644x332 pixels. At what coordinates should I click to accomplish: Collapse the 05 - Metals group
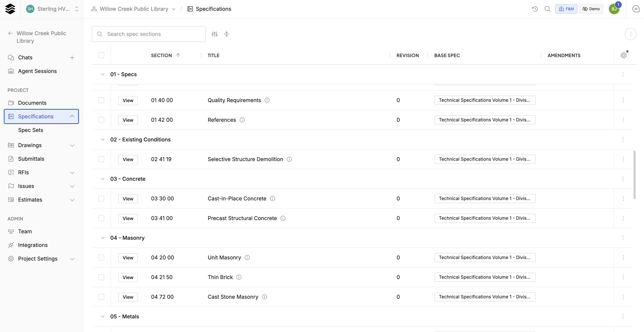point(103,316)
